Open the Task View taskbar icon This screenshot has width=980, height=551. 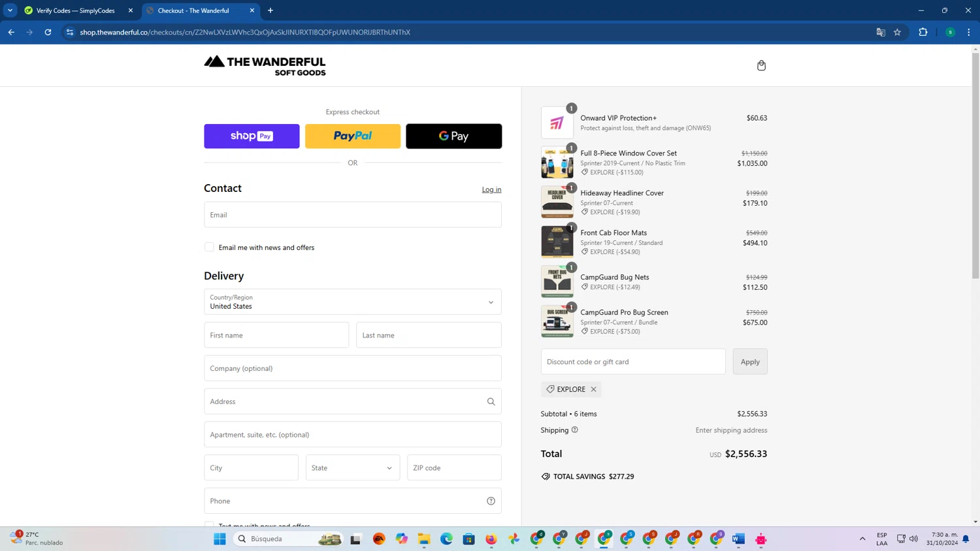coord(355,539)
